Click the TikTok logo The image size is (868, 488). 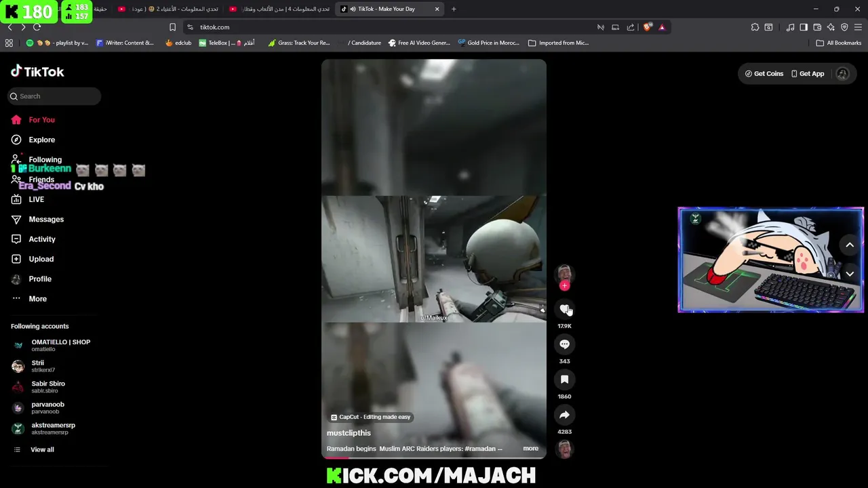tap(37, 72)
